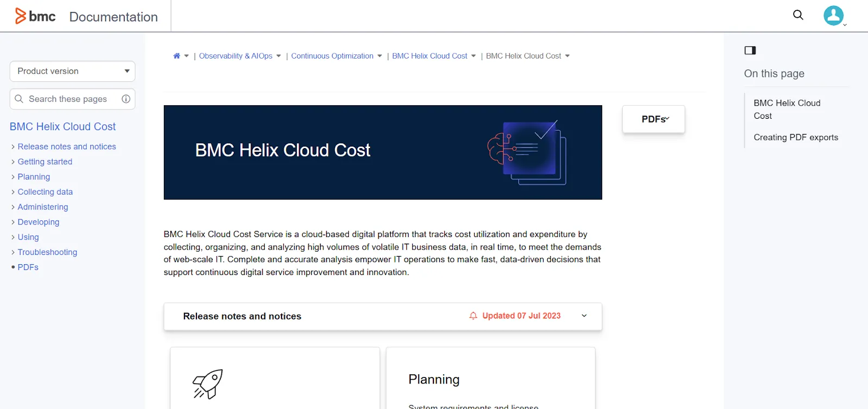Click the BMC Helix Cloud Cost sidebar heading
Screen dimensions: 868x409
pyautogui.click(x=63, y=126)
